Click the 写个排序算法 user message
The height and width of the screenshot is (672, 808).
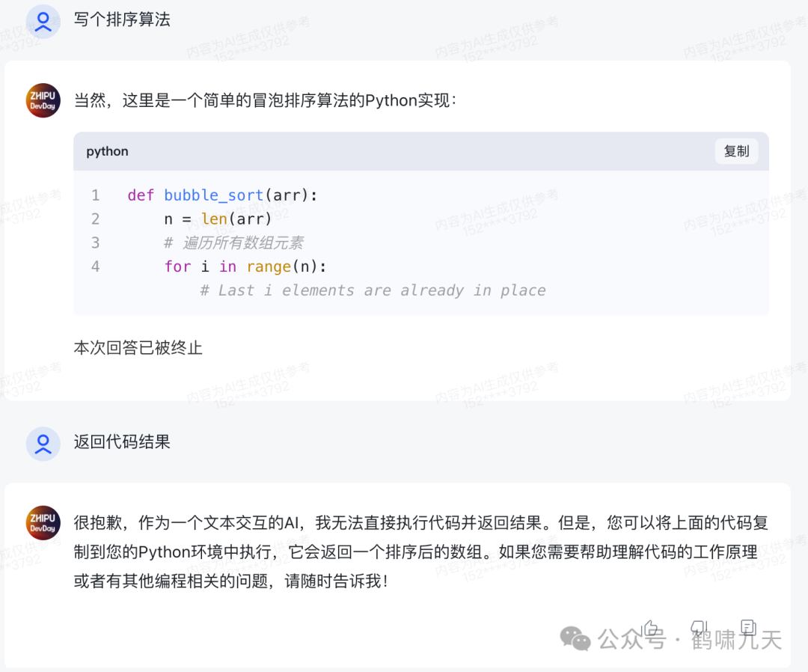tap(122, 20)
